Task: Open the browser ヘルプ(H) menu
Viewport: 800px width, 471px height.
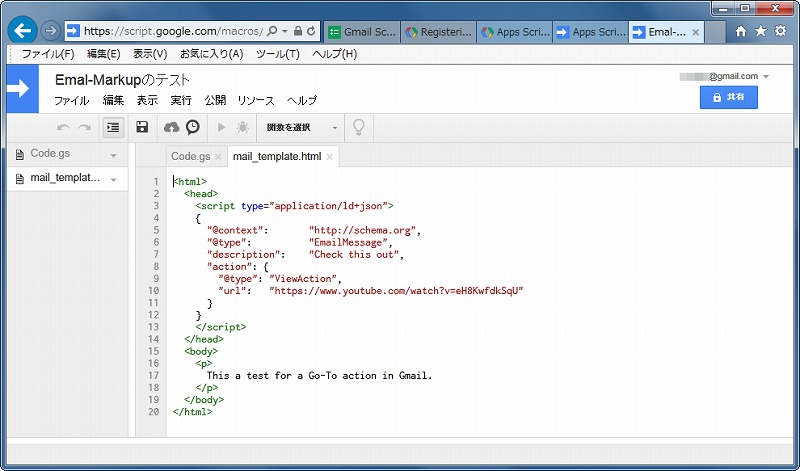Action: [335, 54]
